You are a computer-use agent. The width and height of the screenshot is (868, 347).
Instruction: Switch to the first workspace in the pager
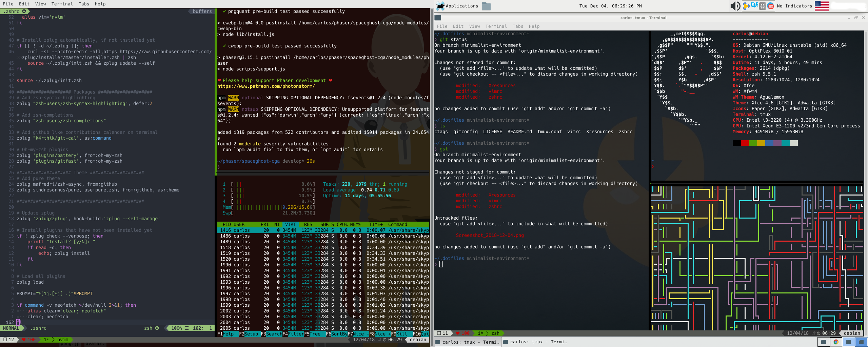tap(823, 342)
